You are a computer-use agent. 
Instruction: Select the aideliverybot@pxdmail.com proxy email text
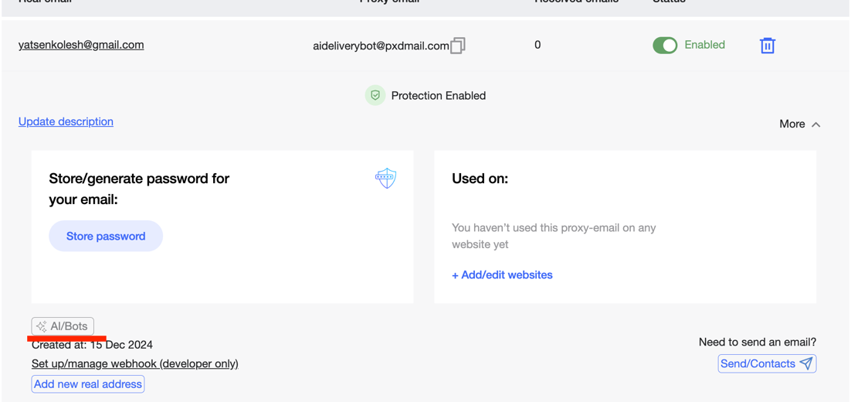(380, 46)
